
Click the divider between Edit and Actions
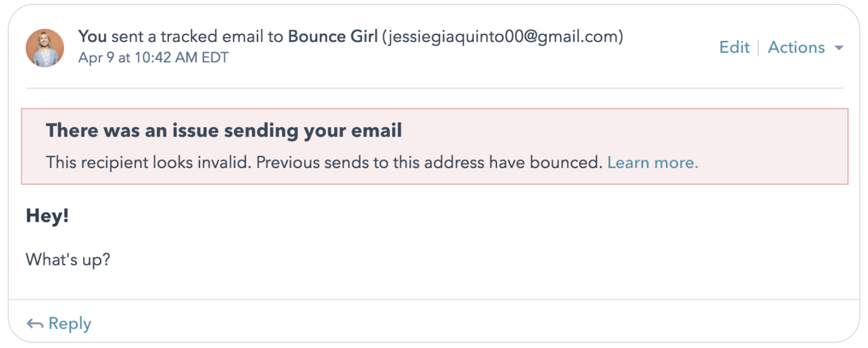(758, 48)
